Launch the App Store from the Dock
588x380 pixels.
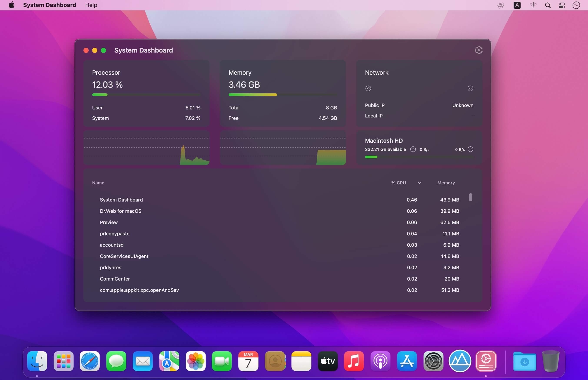click(x=407, y=361)
